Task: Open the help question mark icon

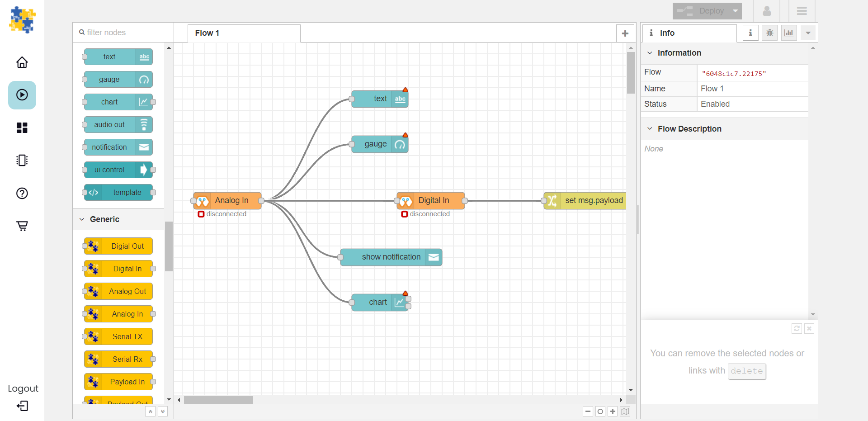Action: (x=22, y=194)
